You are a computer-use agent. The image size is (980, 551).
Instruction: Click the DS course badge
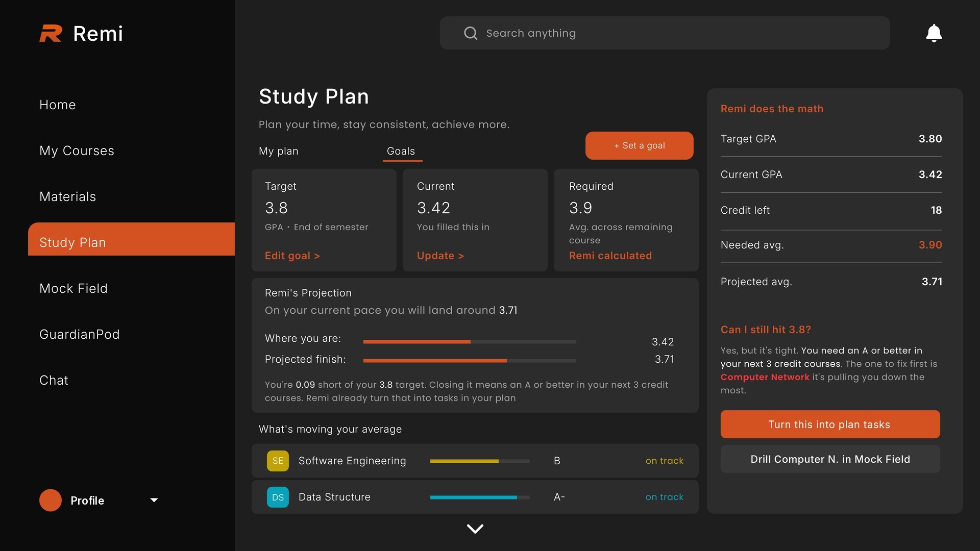coord(278,497)
